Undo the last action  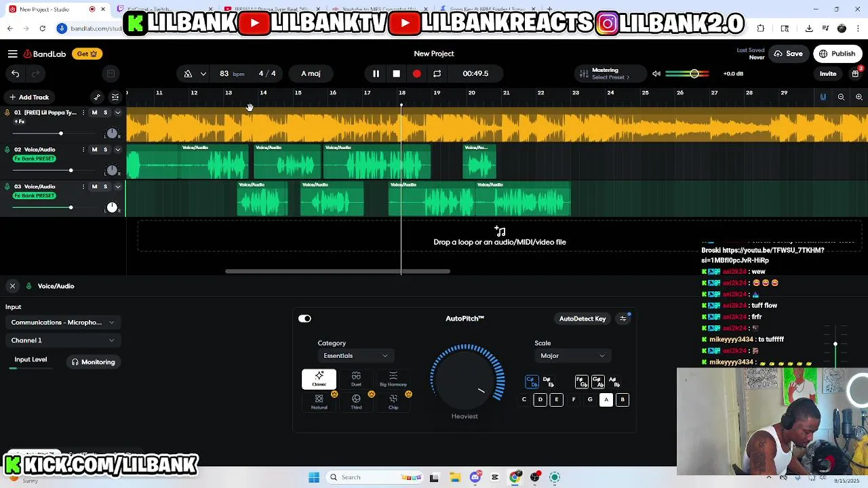point(15,73)
